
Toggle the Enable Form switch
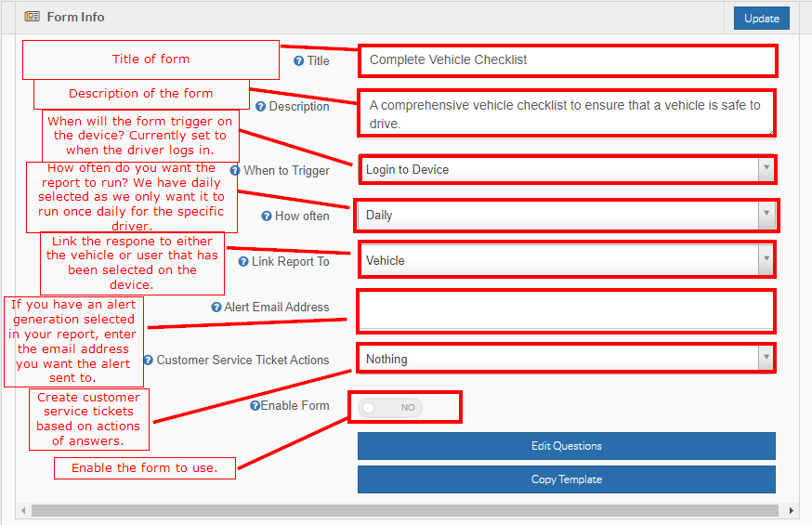point(390,408)
